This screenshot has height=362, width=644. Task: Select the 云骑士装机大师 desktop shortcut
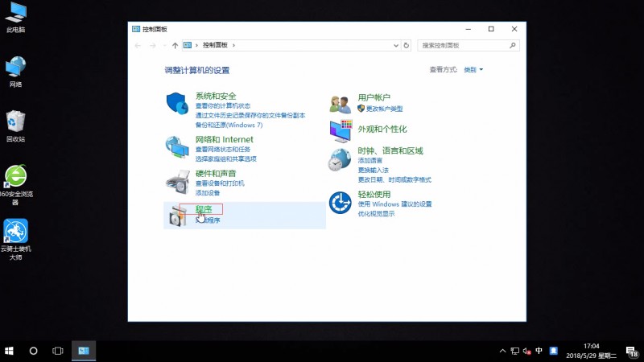(x=15, y=239)
